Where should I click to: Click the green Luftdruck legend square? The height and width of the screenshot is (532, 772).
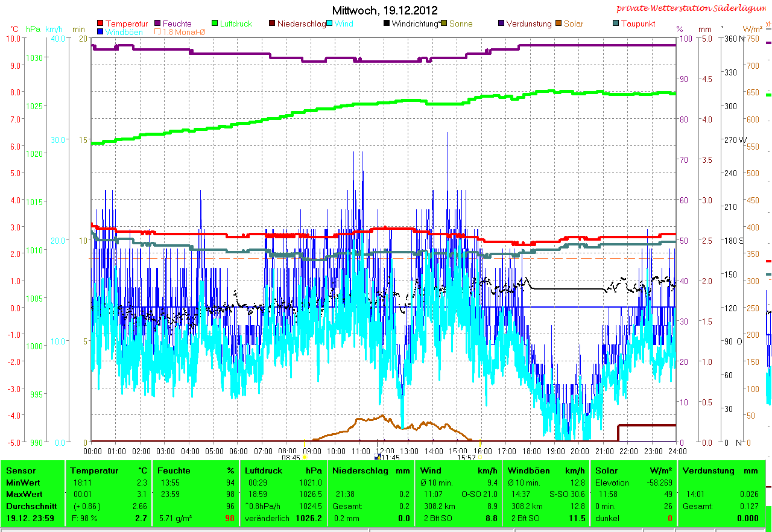coord(215,24)
